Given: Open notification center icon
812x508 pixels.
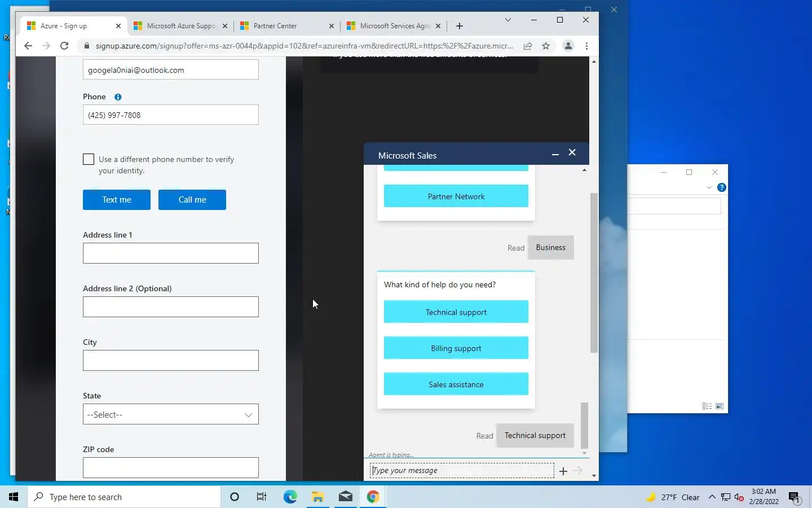Looking at the screenshot, I should point(795,497).
